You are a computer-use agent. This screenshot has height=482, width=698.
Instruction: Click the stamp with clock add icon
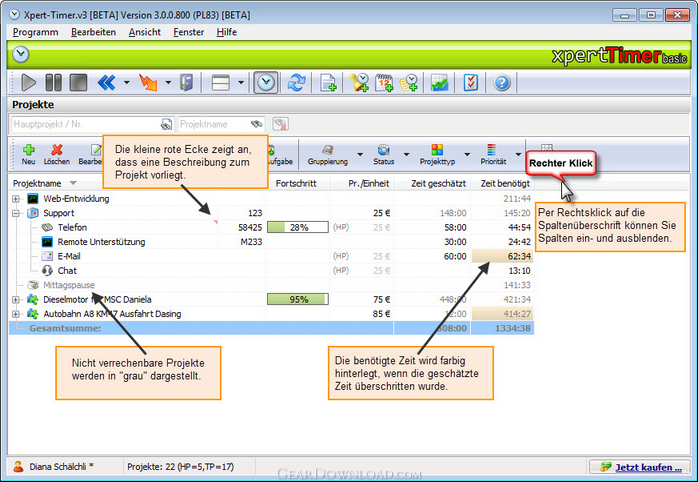click(x=359, y=83)
